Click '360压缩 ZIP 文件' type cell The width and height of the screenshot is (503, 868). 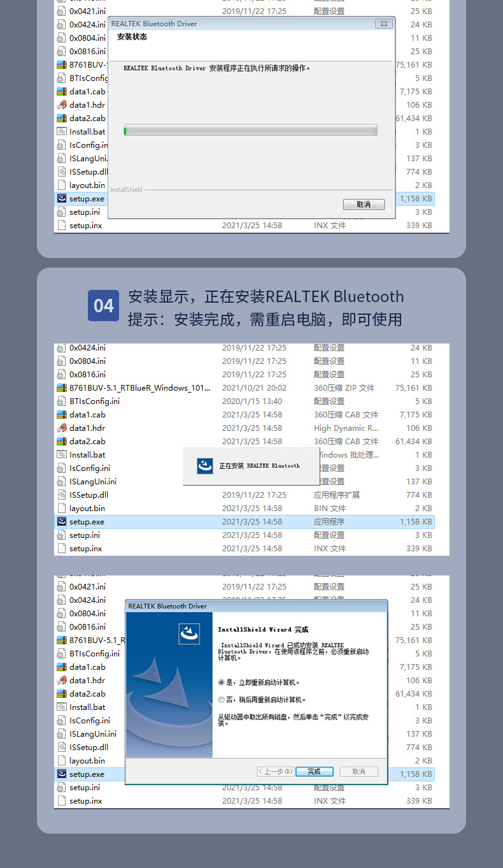[x=344, y=387]
